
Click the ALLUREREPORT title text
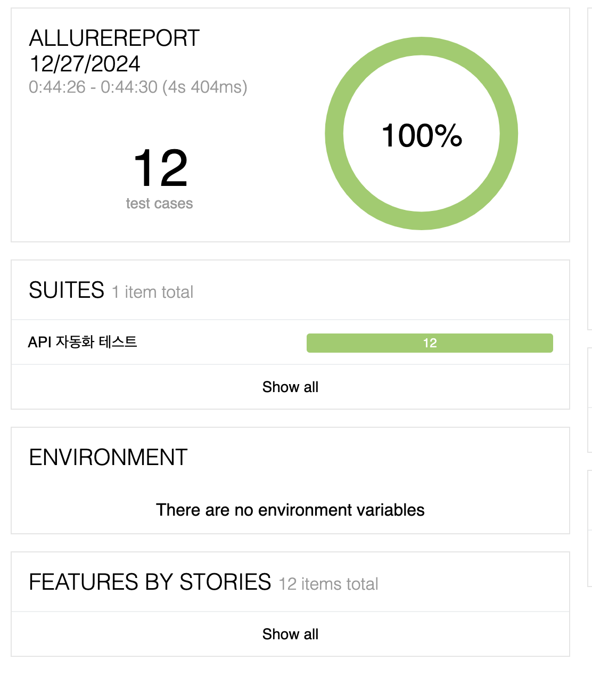click(114, 38)
